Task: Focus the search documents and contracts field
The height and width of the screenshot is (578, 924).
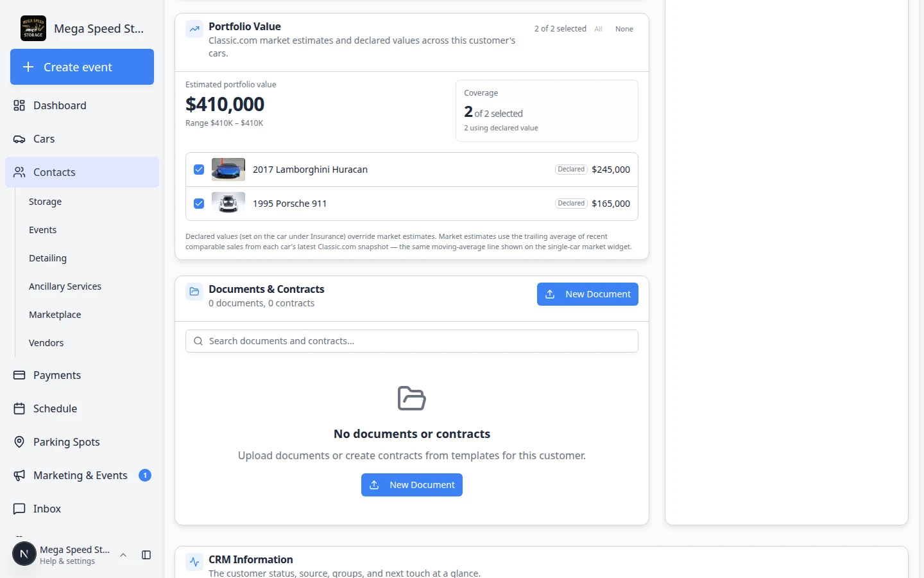Action: pyautogui.click(x=412, y=341)
